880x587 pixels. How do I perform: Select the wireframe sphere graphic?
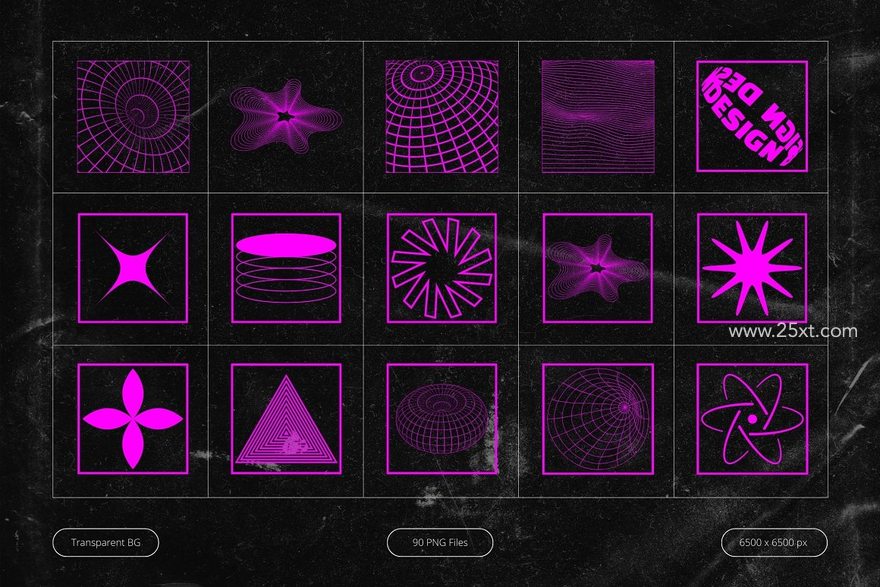click(598, 419)
